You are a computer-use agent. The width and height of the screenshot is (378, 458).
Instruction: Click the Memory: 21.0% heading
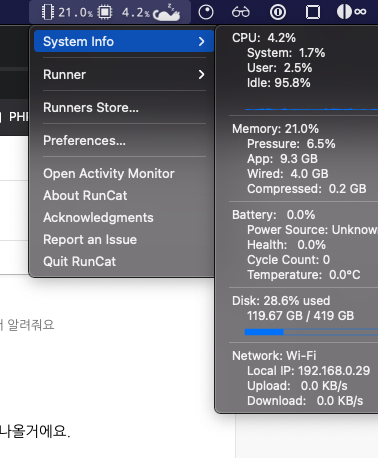(275, 129)
